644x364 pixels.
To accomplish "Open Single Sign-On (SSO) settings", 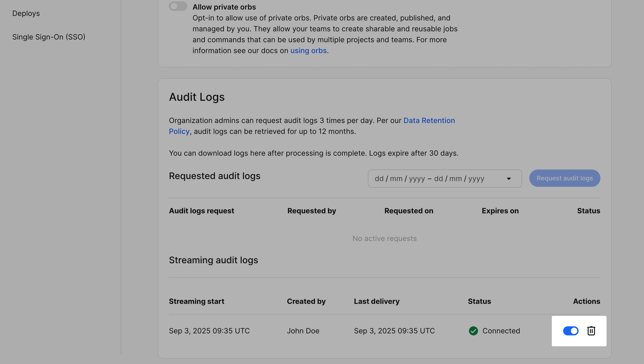I will 49,37.
